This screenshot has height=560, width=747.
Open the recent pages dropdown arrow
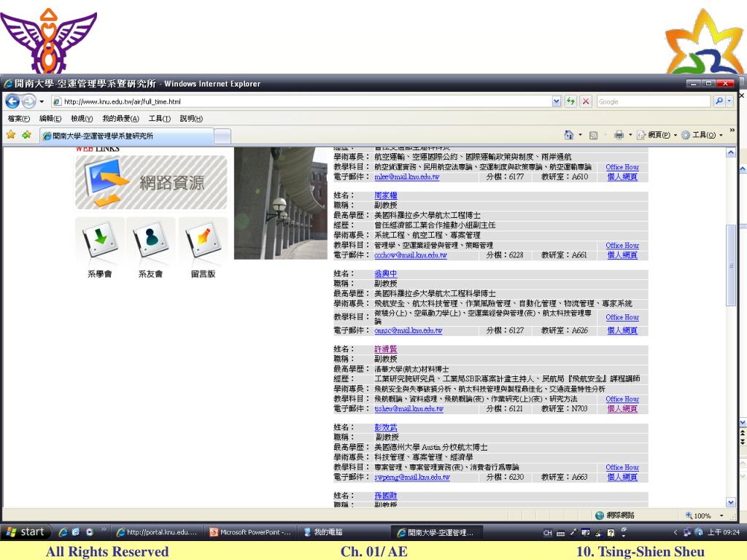(x=42, y=101)
